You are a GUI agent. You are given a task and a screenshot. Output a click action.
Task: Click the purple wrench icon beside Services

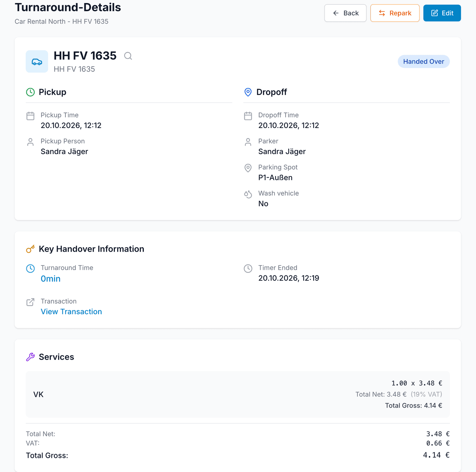[x=30, y=357]
